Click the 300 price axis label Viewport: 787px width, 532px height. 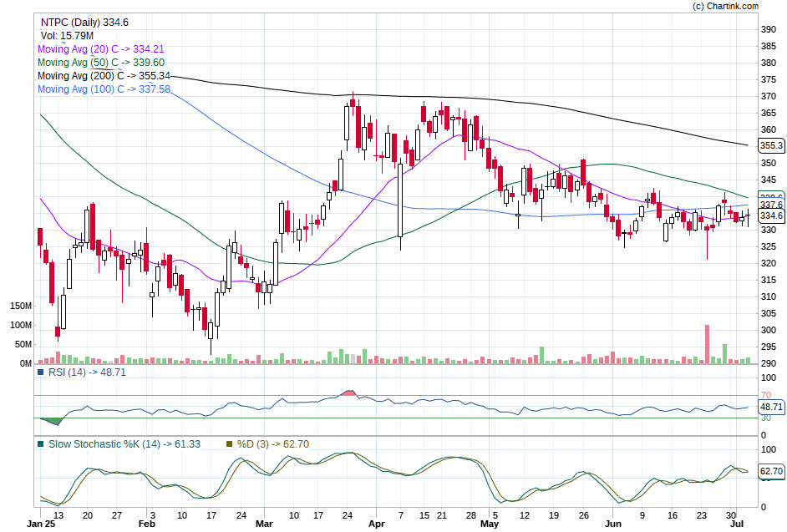tap(769, 330)
